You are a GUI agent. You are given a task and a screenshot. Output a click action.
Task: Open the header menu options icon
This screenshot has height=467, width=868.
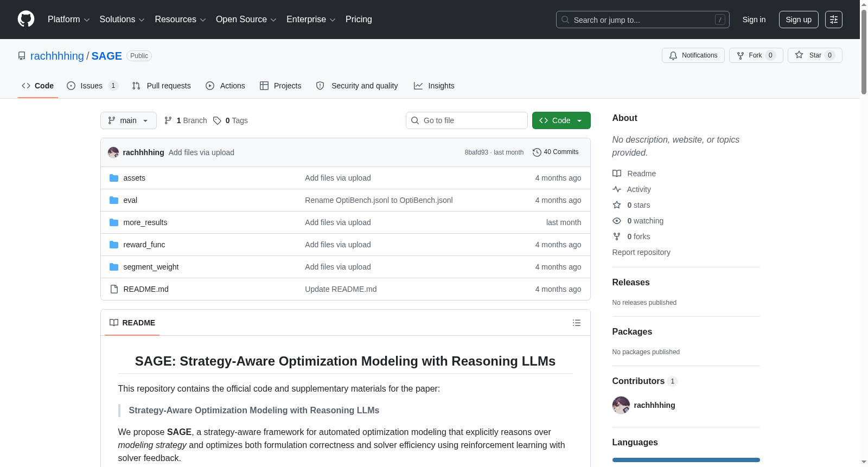[x=834, y=20]
